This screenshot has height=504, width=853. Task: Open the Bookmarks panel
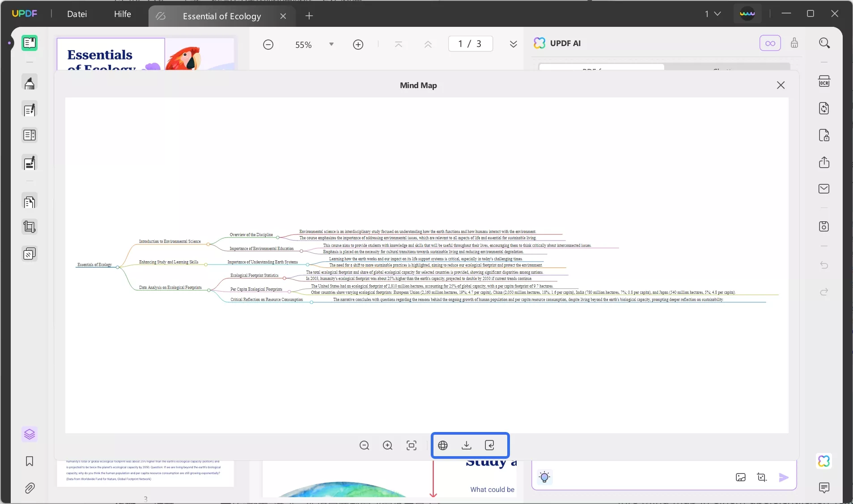[x=30, y=461]
